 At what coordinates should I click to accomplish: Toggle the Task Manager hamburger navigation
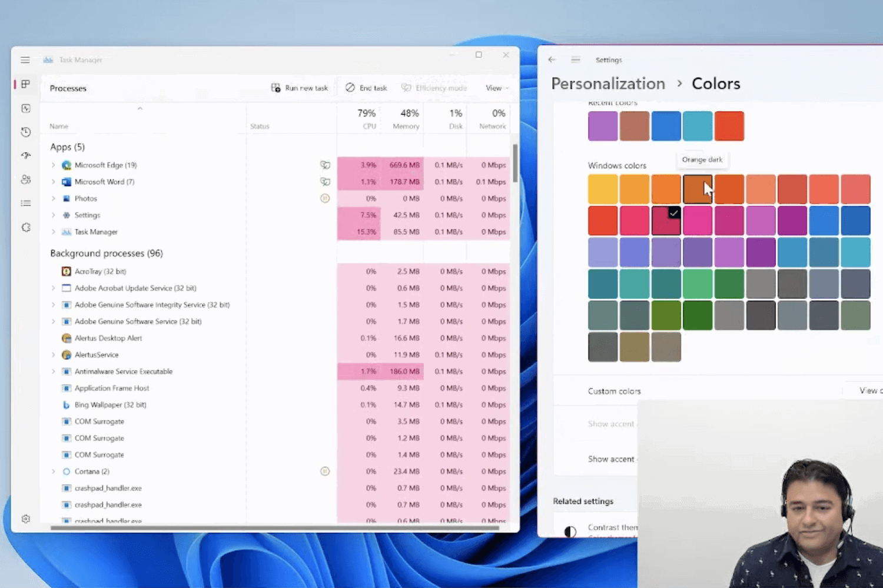click(25, 60)
